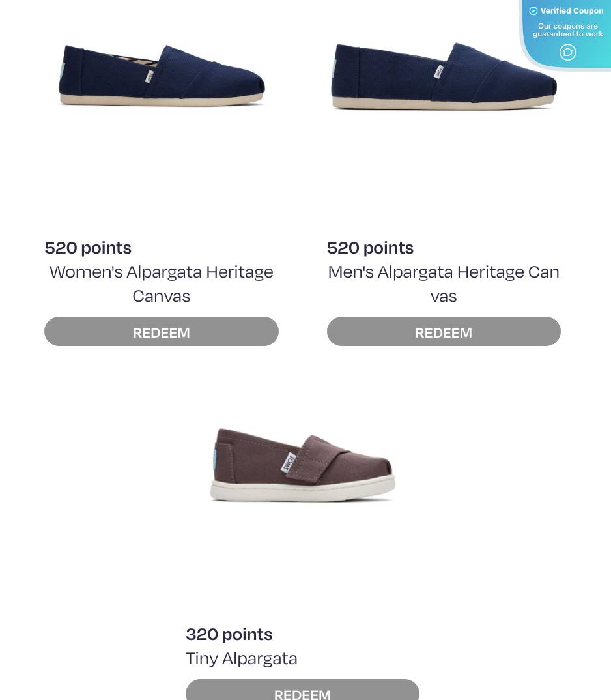This screenshot has width=611, height=700.
Task: Redeem the Tiny Alpargata for 320 points
Action: point(302,692)
